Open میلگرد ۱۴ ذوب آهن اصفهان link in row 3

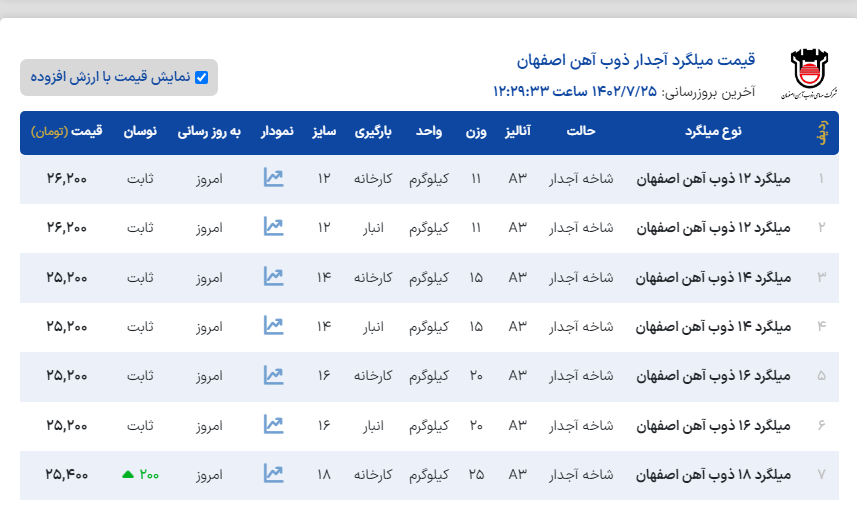click(x=713, y=277)
